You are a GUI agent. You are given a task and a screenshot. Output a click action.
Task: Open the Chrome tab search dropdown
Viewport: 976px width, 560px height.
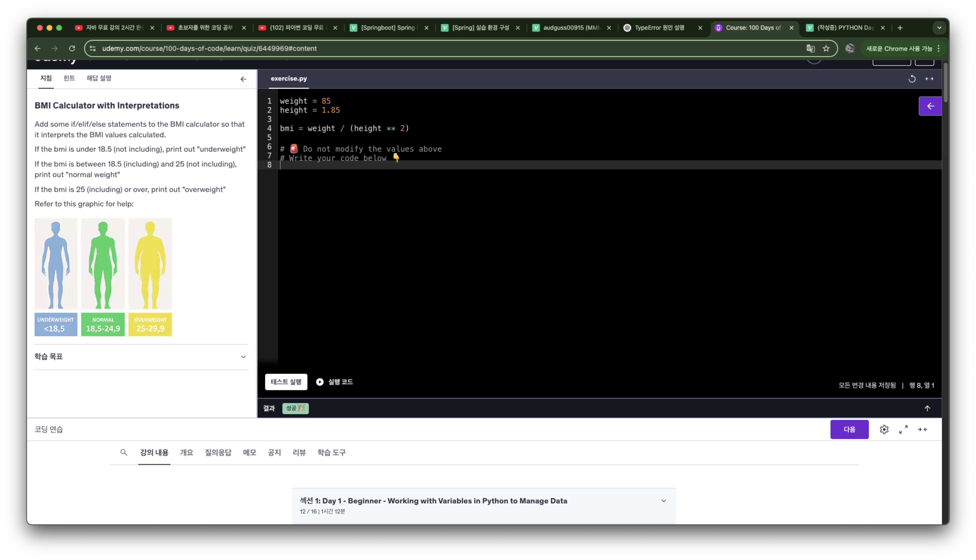pyautogui.click(x=939, y=28)
